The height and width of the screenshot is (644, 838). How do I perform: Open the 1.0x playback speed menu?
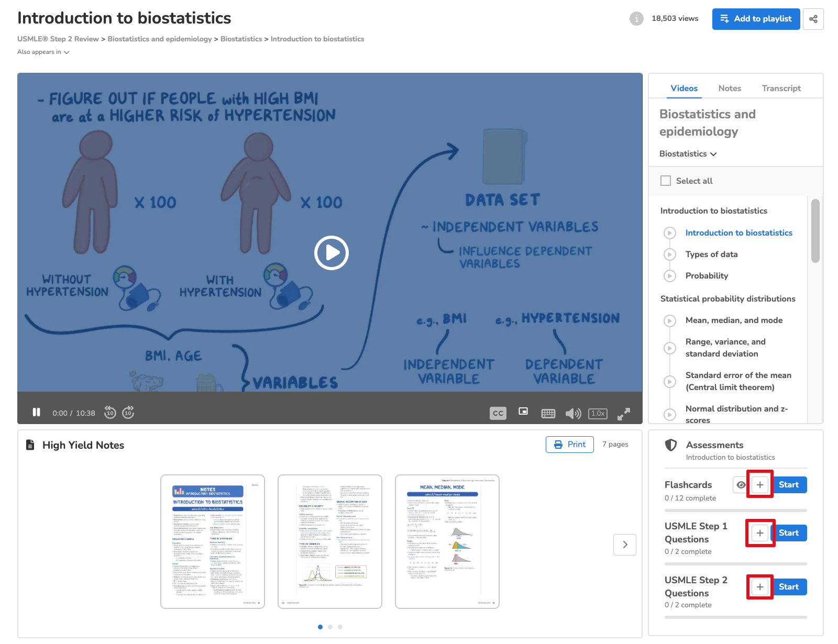click(x=598, y=413)
